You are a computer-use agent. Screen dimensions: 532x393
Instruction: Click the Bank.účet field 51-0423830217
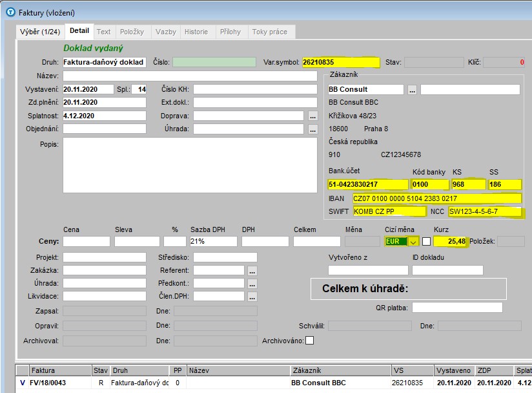click(368, 184)
